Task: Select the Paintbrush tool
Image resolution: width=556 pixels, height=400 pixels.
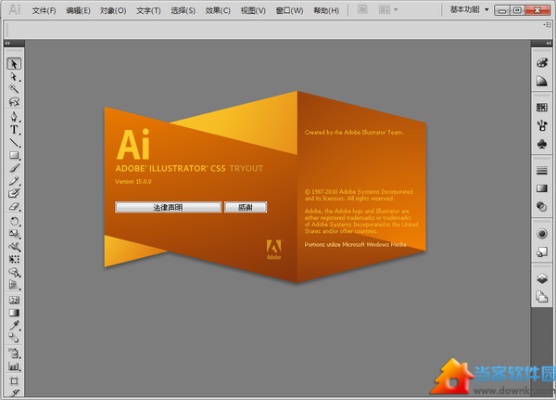Action: [x=14, y=168]
